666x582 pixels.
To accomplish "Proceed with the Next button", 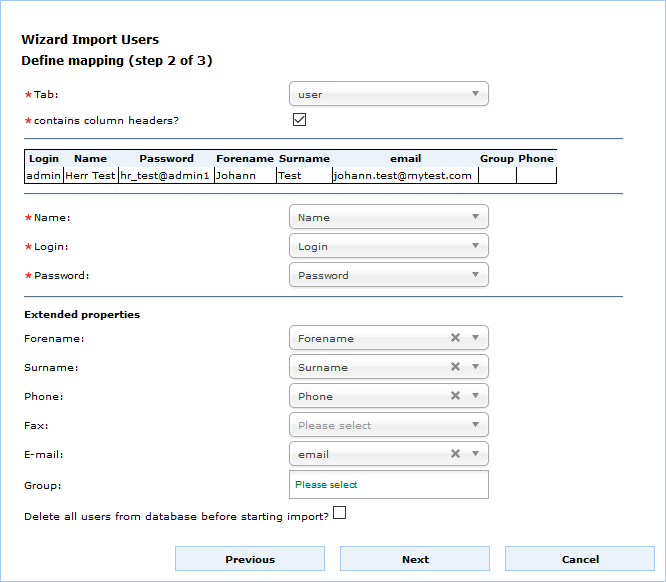I will pos(415,559).
